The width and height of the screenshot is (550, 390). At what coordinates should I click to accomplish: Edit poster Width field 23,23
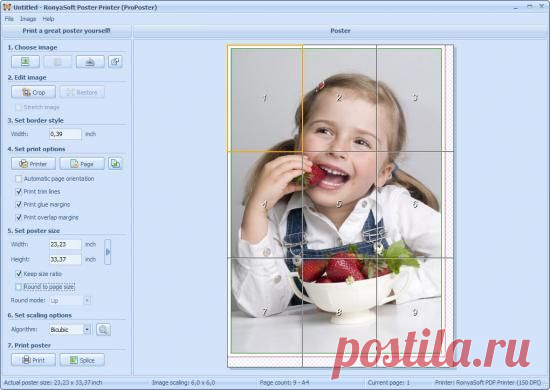65,244
